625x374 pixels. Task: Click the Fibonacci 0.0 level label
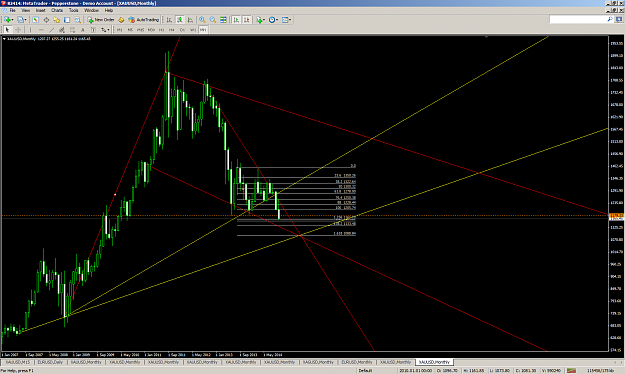pos(353,165)
